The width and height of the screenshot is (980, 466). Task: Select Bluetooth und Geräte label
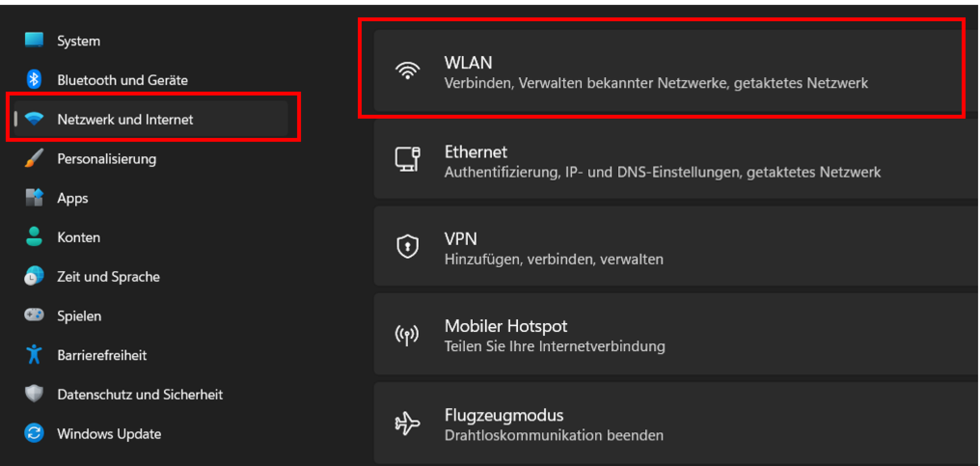tap(122, 80)
